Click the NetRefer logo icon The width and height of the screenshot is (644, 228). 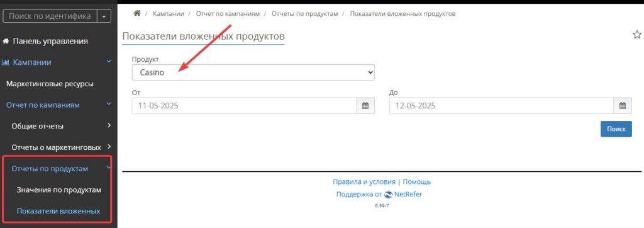388,195
